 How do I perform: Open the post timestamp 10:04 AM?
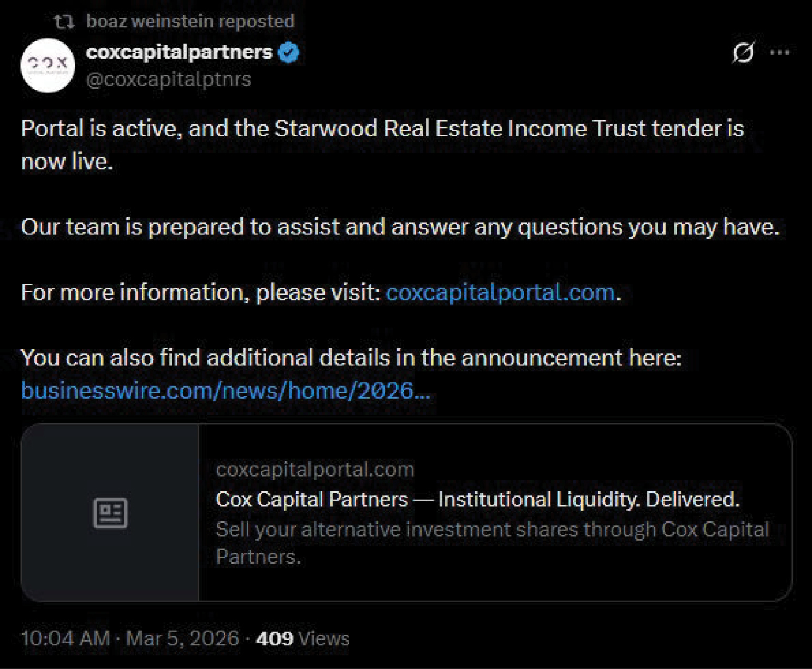(x=65, y=638)
